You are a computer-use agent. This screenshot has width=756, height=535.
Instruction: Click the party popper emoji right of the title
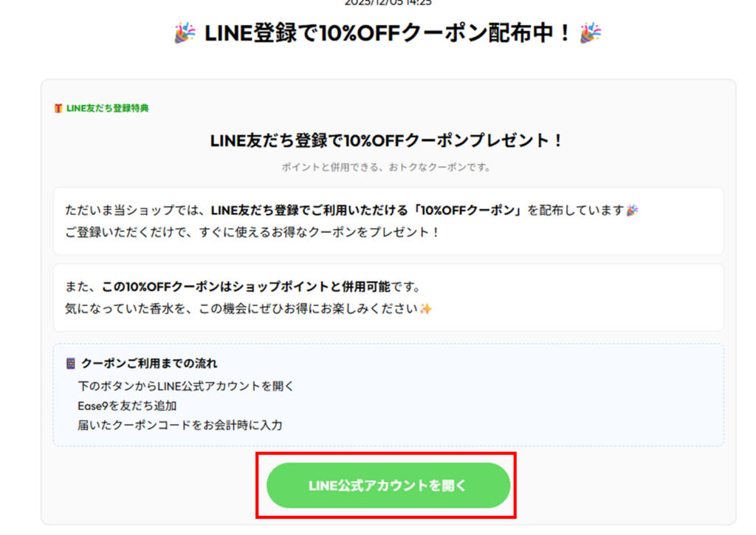point(591,33)
